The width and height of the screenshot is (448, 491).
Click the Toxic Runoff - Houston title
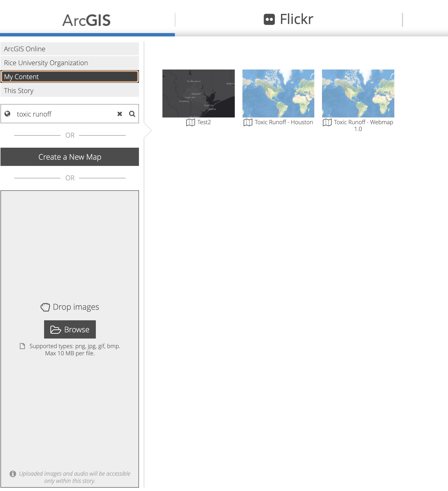click(284, 122)
